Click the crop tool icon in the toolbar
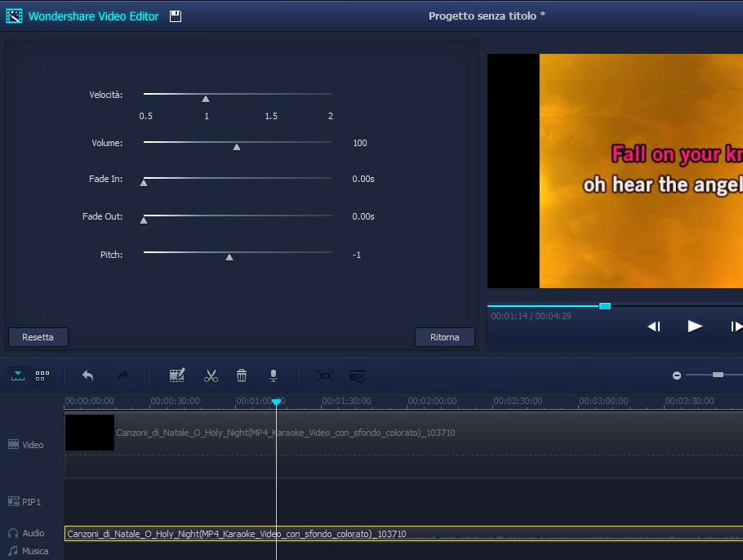Image resolution: width=743 pixels, height=560 pixels. [x=325, y=376]
